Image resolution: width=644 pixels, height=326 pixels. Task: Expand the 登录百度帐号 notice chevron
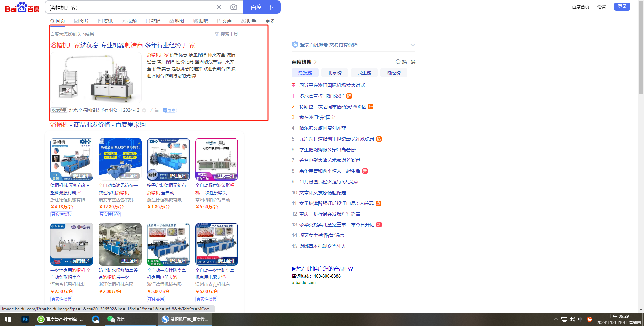click(x=413, y=45)
